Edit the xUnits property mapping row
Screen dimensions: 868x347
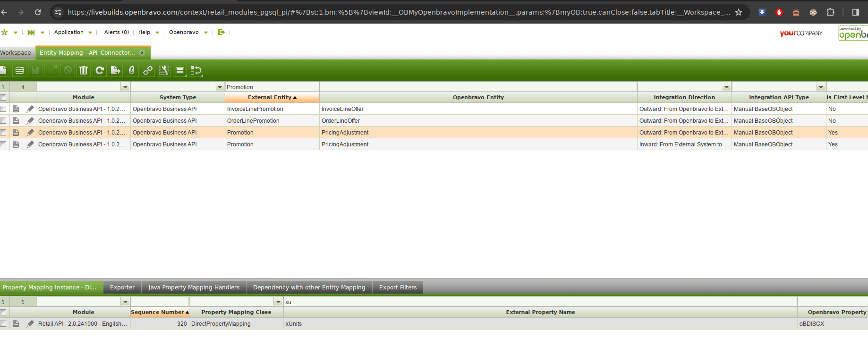pyautogui.click(x=30, y=324)
